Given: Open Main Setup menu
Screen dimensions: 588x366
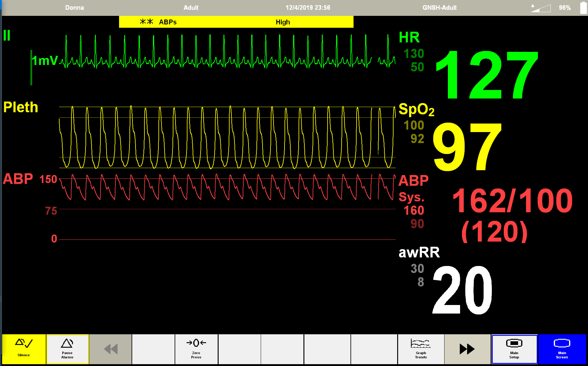Looking at the screenshot, I should click(514, 349).
